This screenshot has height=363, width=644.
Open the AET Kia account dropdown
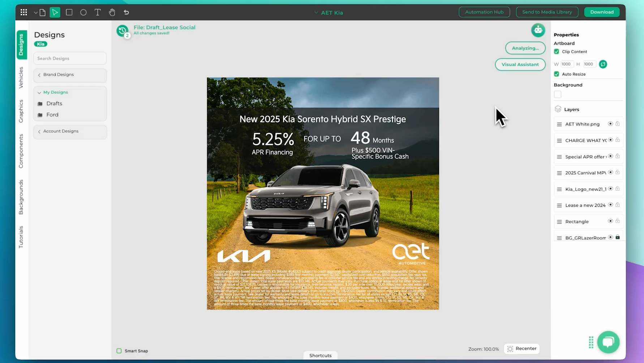coord(329,13)
